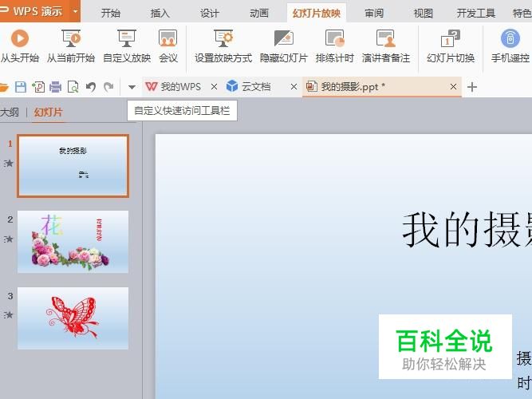Close the 云文档 tab
This screenshot has height=399, width=532.
point(294,87)
